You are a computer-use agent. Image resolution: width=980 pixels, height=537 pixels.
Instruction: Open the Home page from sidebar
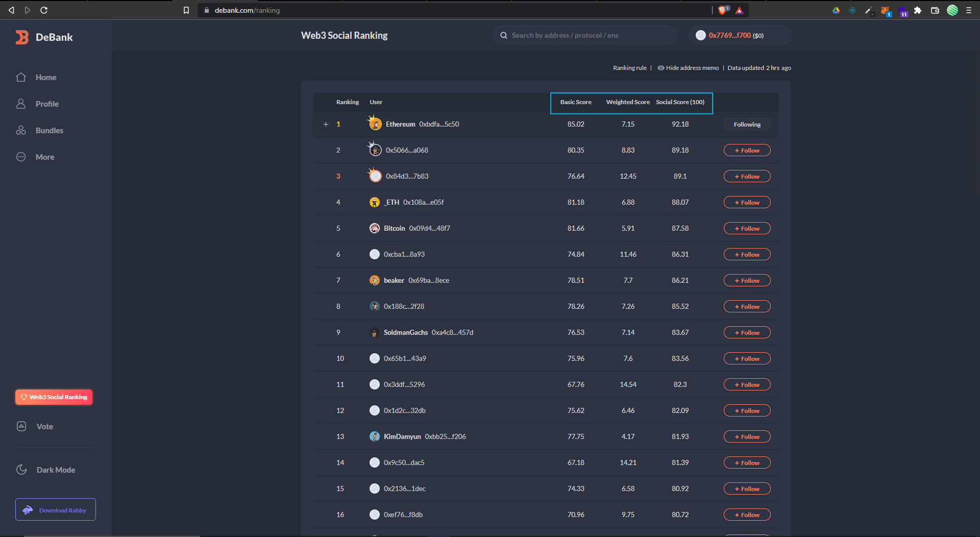tap(45, 78)
